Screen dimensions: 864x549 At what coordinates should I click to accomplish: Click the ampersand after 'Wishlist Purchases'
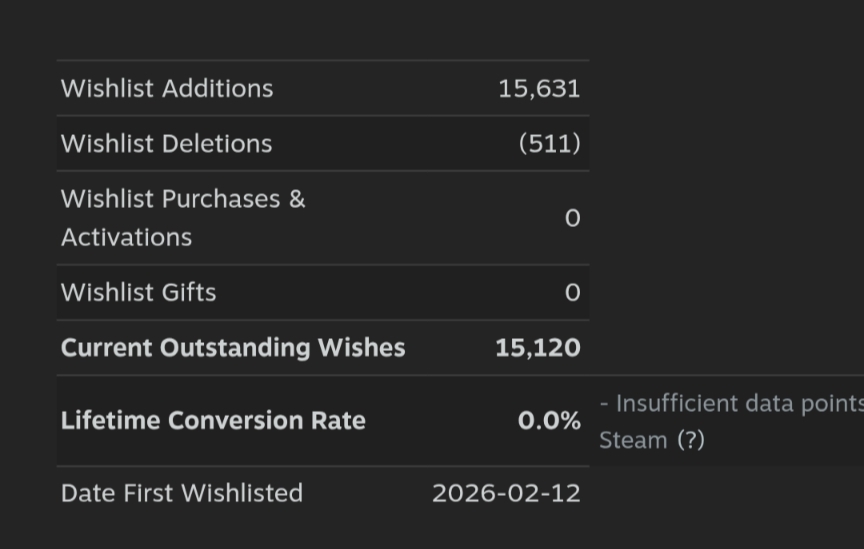297,198
